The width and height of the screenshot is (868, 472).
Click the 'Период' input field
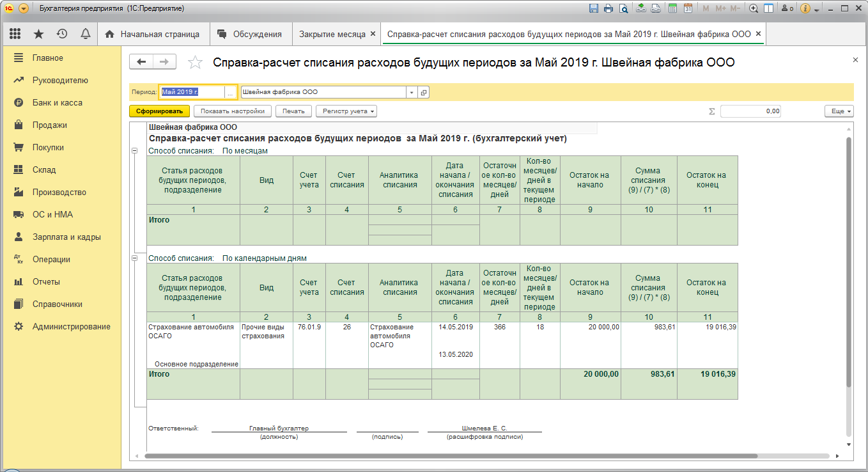[192, 92]
